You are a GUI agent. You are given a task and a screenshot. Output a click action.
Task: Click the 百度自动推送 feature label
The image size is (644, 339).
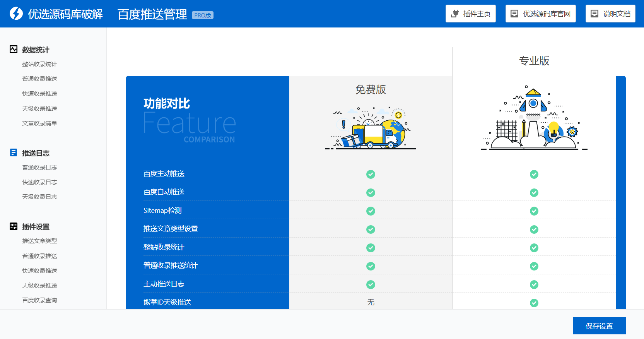[x=164, y=192]
